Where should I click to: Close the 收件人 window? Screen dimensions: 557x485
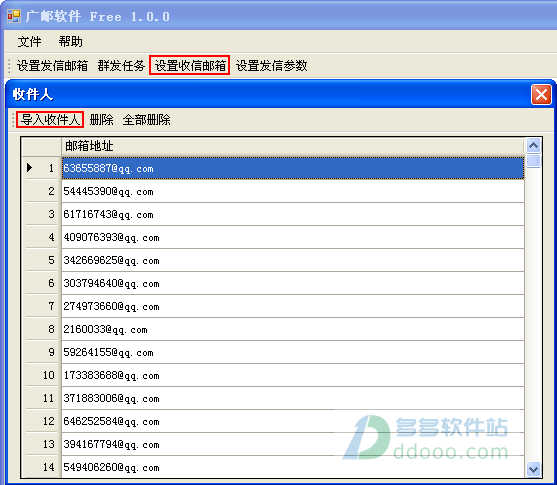[x=541, y=95]
